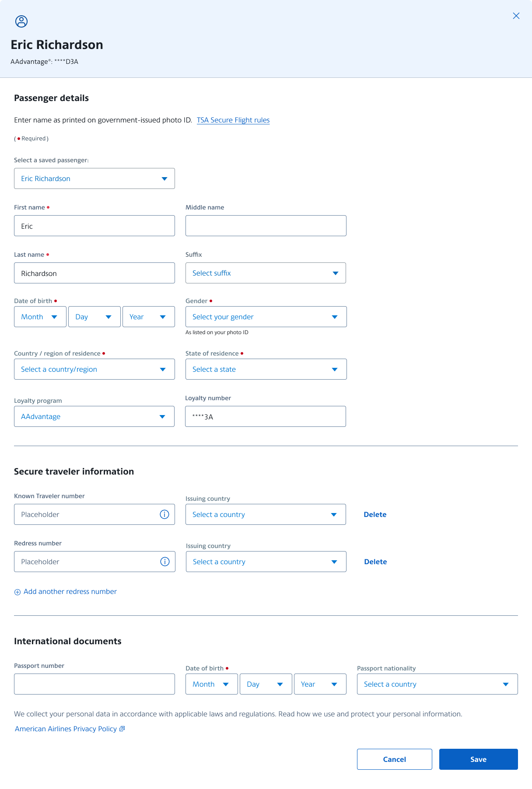Screen dimensions: 532x789
Task: Click the Redress number info icon
Action: (165, 562)
